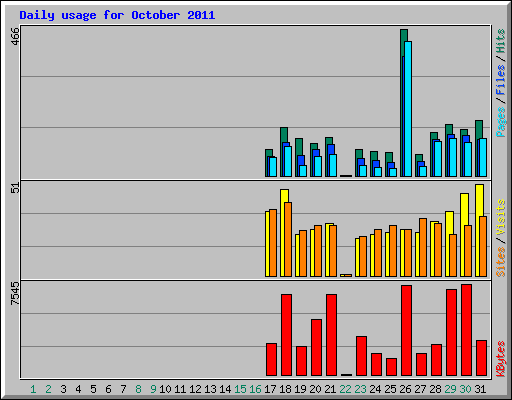The width and height of the screenshot is (512, 400).
Task: Click day 28 on the x-axis
Action: (435, 389)
